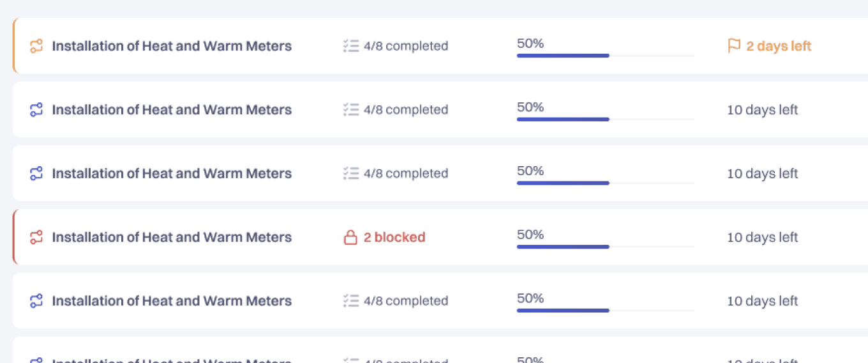Click "4/8 completed" in the third row
Viewport: 868px width, 363px height.
[405, 173]
